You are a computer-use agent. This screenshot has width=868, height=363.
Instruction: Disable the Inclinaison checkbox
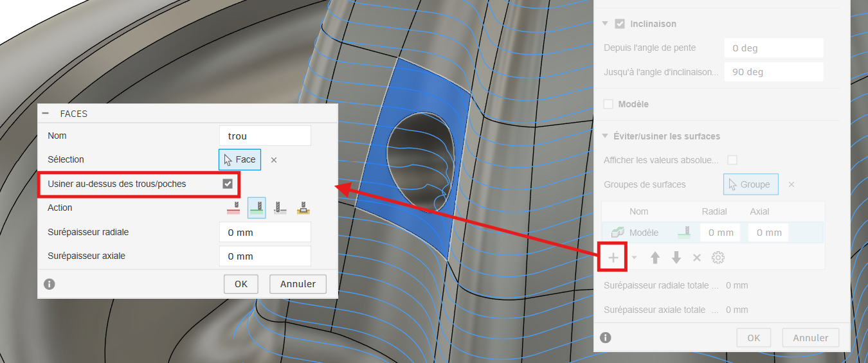[x=620, y=24]
